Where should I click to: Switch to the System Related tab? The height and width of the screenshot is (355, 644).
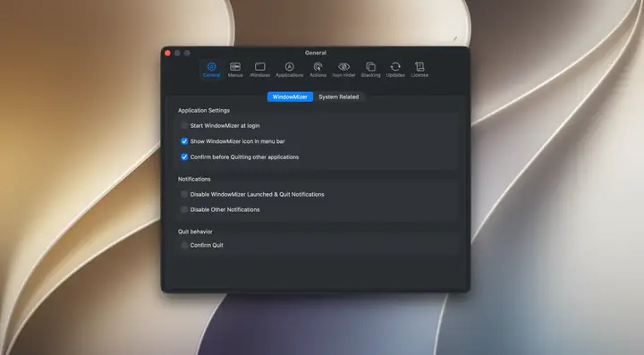coord(339,97)
